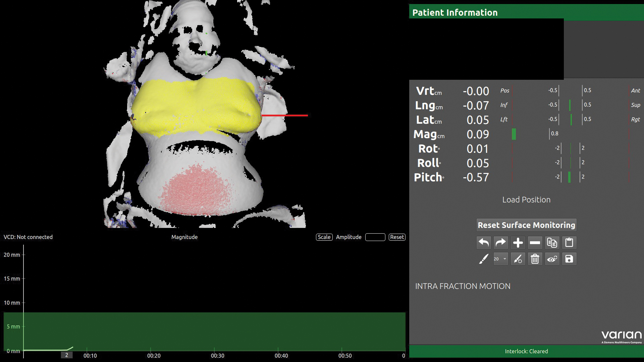Open the brush size 20 dropdown
This screenshot has width=644, height=362.
click(x=500, y=258)
